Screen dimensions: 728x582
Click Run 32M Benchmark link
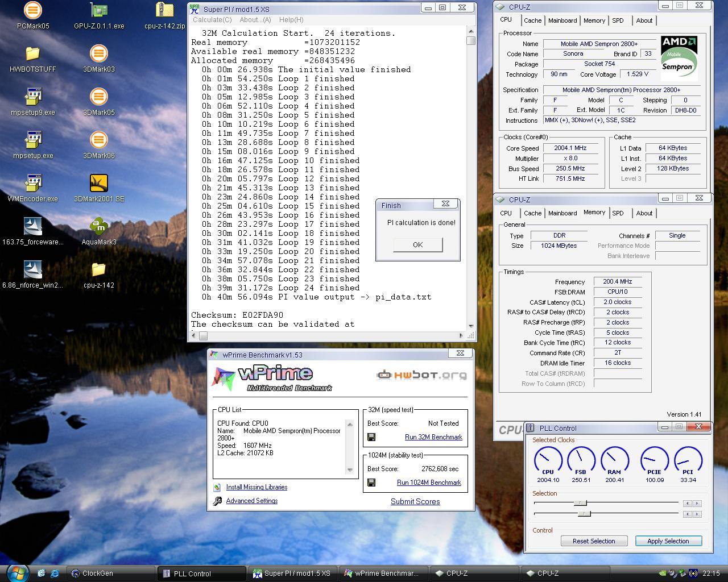pyautogui.click(x=433, y=437)
